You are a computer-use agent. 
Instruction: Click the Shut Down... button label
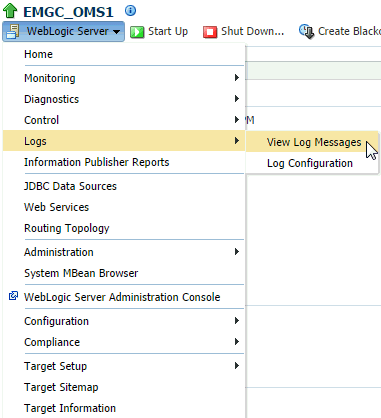pos(252,31)
